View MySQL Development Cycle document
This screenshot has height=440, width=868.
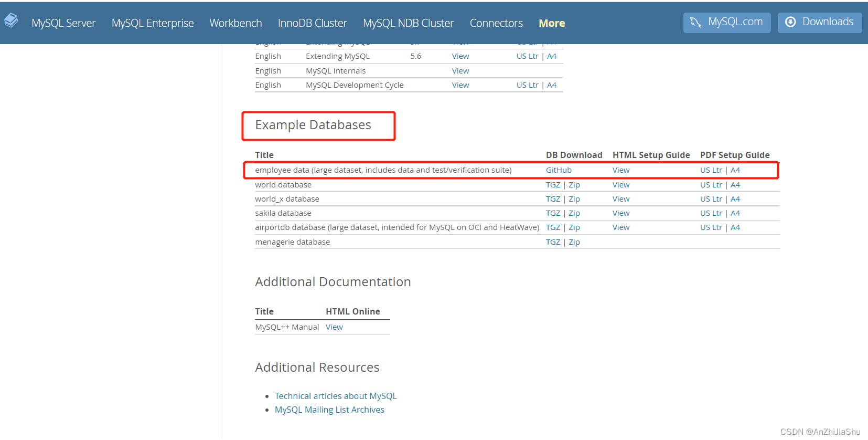click(460, 85)
